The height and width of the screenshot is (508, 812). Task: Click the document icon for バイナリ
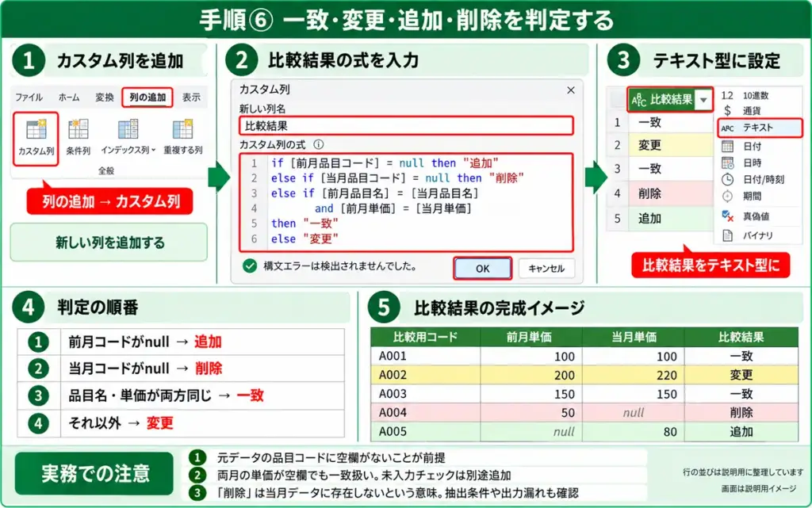728,235
